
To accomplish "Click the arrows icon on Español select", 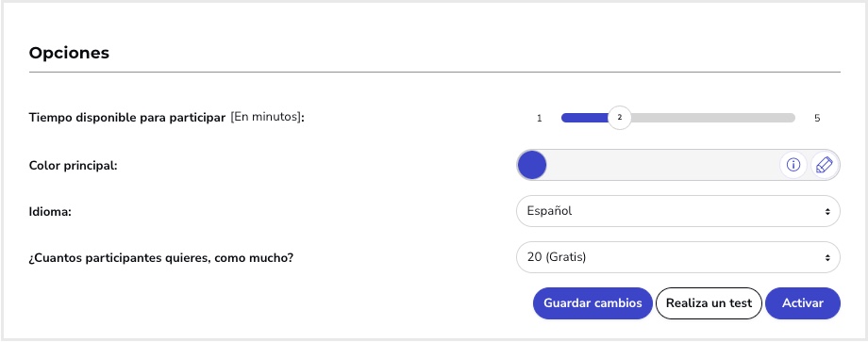I will tap(827, 211).
